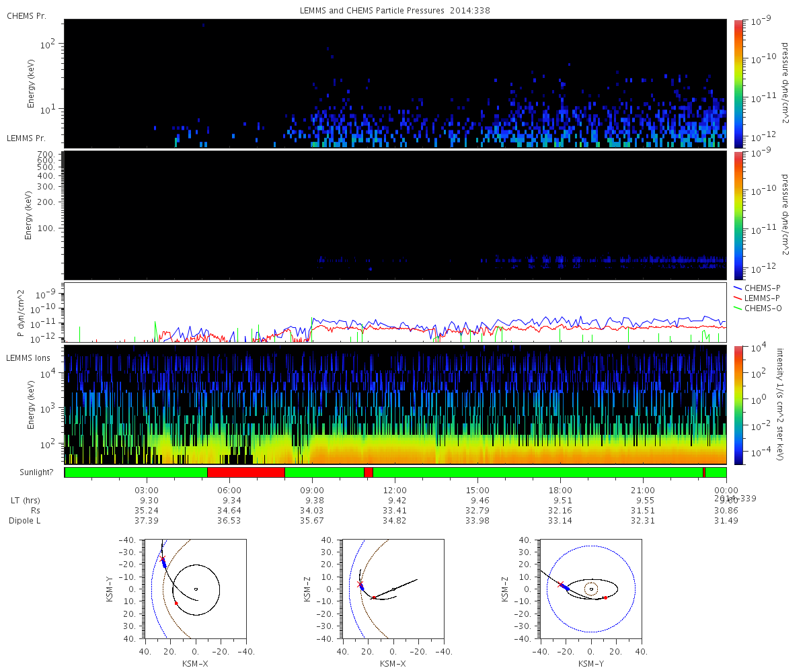The width and height of the screenshot is (807, 672).
Task: Click the CHEMS Pr. spectrogram panel
Action: tap(395, 83)
